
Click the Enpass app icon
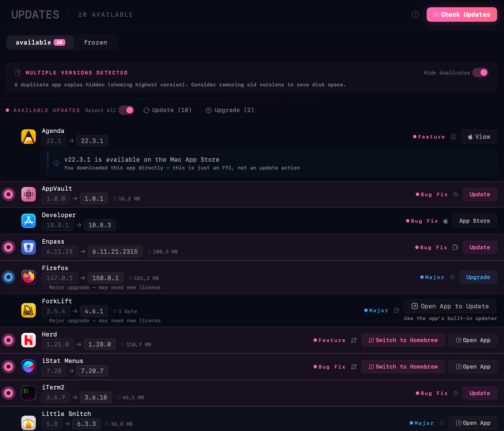pyautogui.click(x=29, y=247)
